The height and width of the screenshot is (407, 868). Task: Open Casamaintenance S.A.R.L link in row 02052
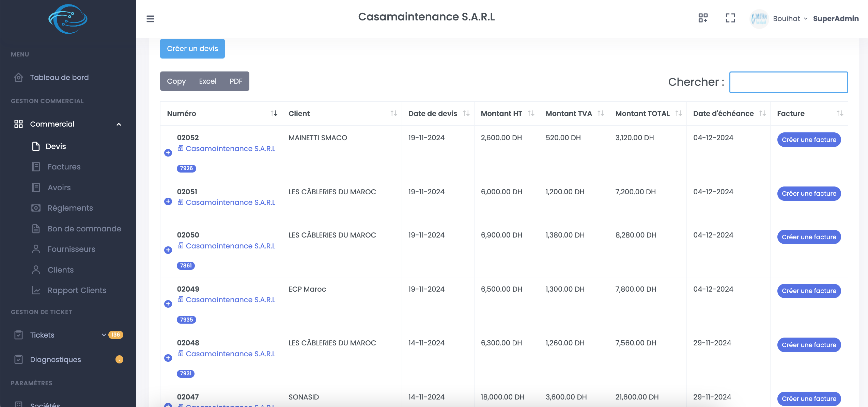[x=230, y=149]
